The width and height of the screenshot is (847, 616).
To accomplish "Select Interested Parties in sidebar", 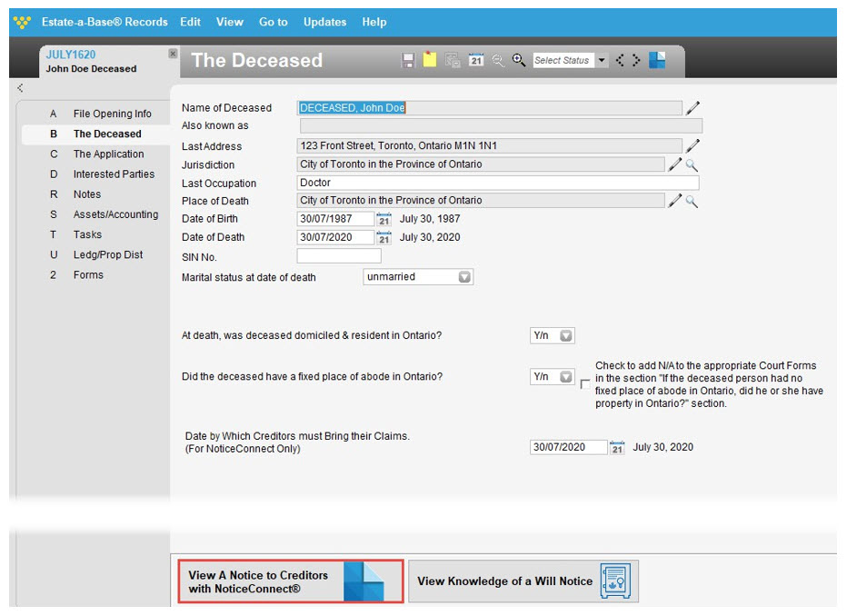I will (114, 174).
